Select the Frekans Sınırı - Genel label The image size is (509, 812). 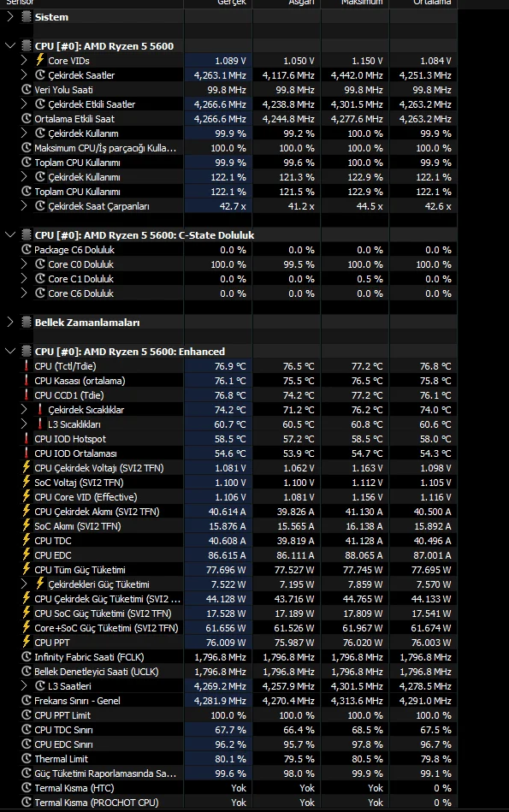[x=77, y=700]
